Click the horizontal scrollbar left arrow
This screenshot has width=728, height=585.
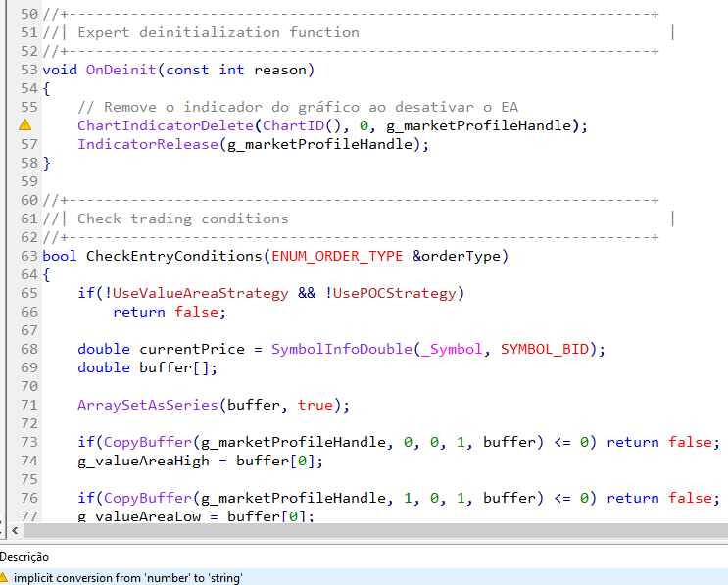point(15,530)
